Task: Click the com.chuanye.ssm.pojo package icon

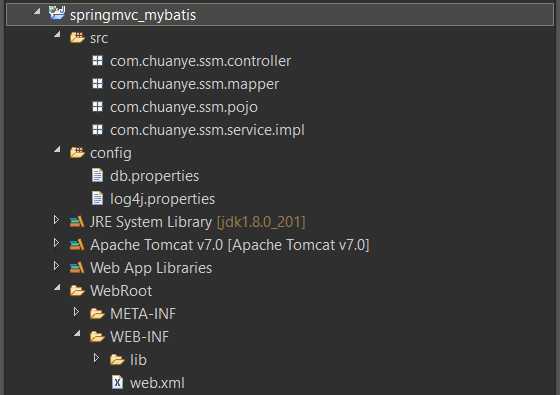Action: tap(98, 106)
